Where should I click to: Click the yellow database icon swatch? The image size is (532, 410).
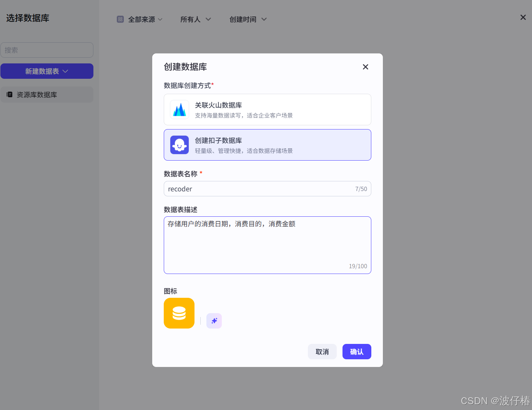[x=179, y=313]
